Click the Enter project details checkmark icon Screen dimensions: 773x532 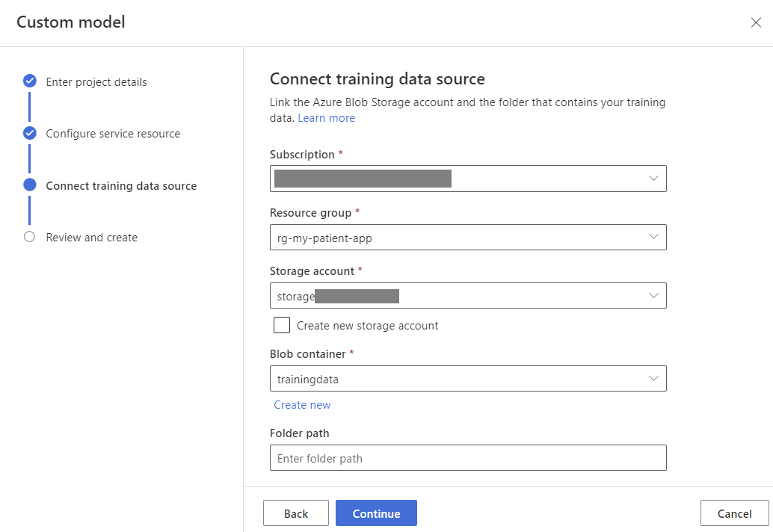30,81
